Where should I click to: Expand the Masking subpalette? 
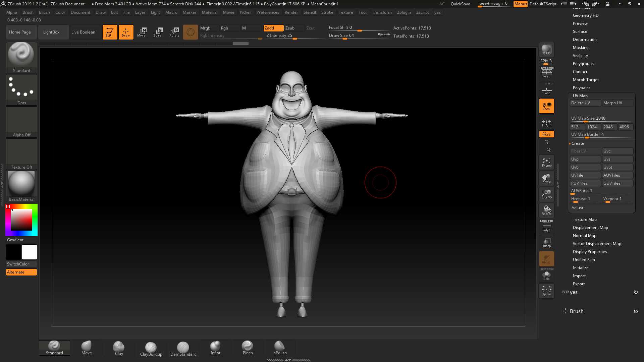(x=581, y=48)
